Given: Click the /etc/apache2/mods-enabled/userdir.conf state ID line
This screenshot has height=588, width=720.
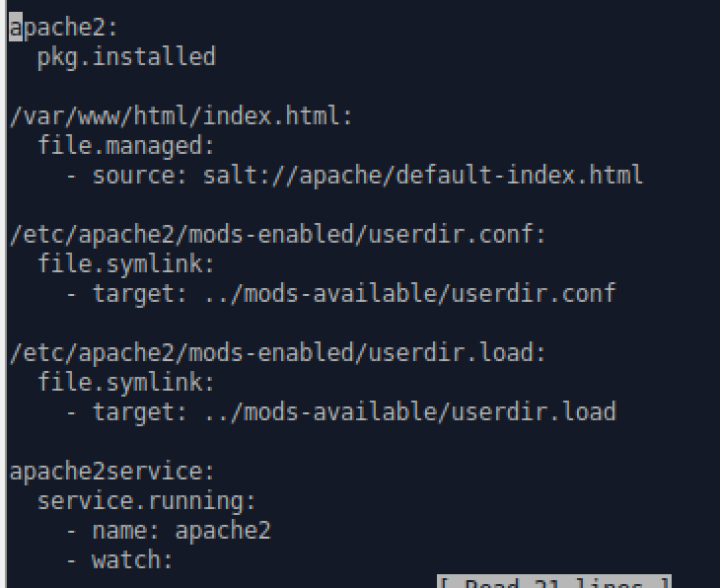Looking at the screenshot, I should 277,235.
